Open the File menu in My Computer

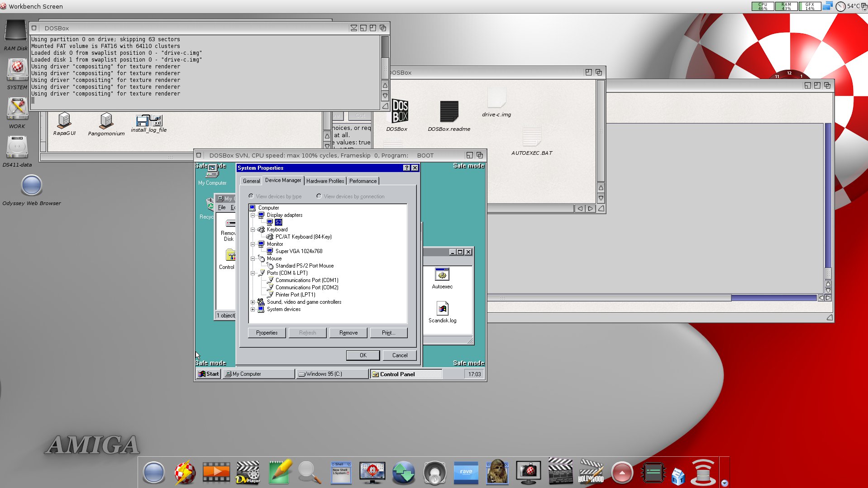[x=222, y=207]
